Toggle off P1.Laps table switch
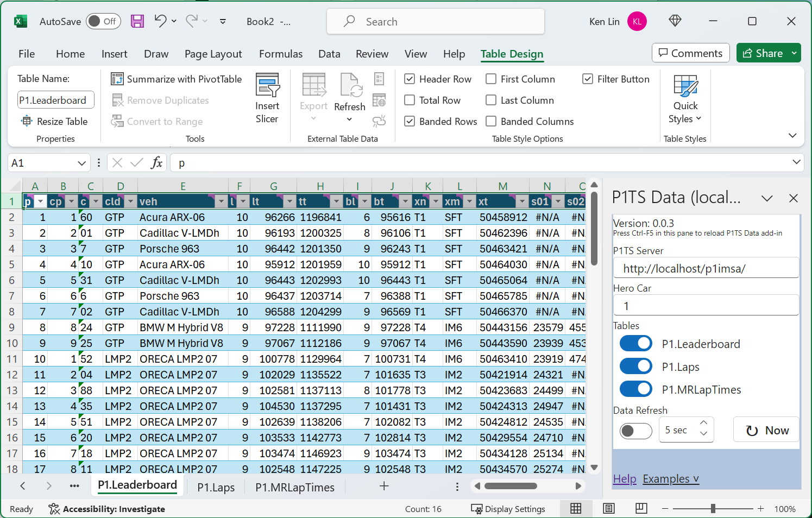This screenshot has height=518, width=812. click(x=636, y=367)
